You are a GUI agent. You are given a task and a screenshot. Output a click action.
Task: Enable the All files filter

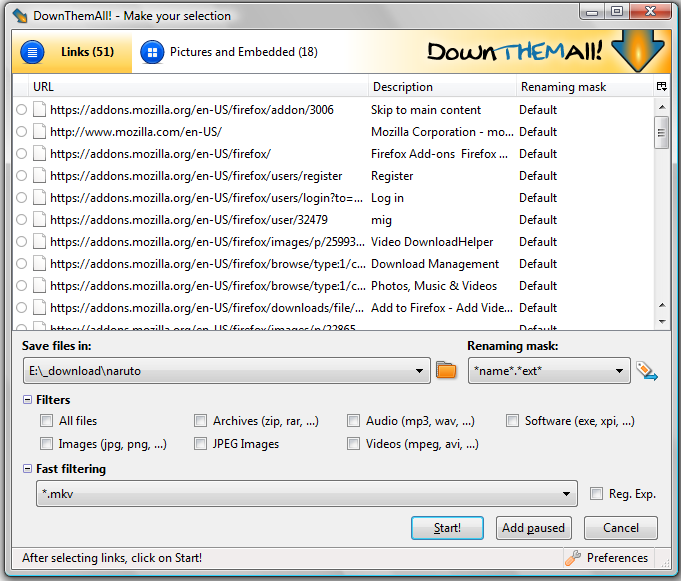pos(46,420)
